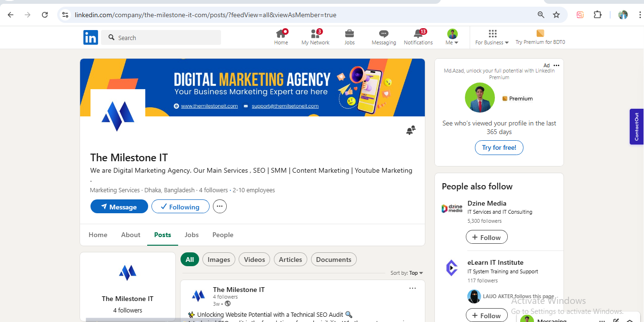Open site info icon beside the URL
The height and width of the screenshot is (322, 644).
coord(66,15)
